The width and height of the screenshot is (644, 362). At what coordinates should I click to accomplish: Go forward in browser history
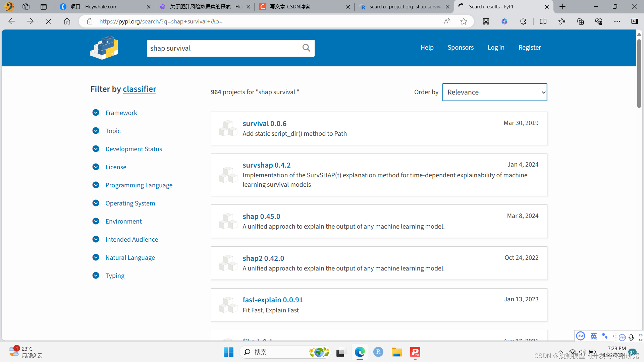(x=30, y=21)
